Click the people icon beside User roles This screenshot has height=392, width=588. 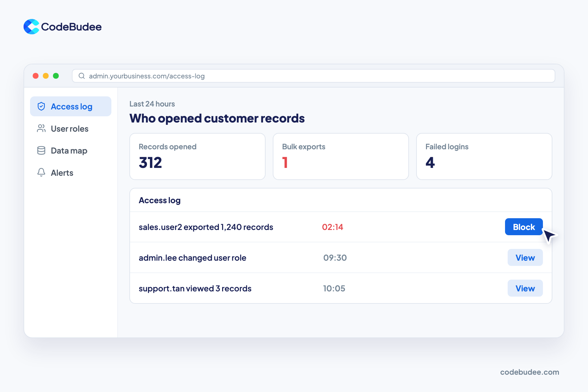coord(41,128)
